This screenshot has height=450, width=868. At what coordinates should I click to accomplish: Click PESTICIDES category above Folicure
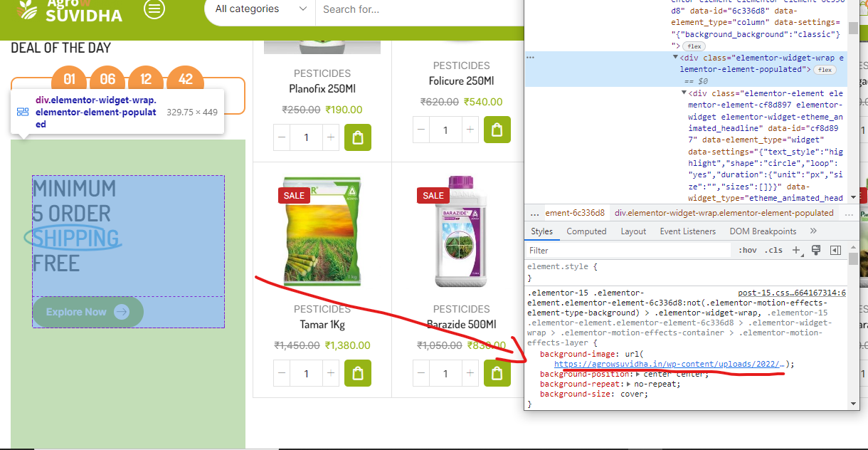(461, 66)
